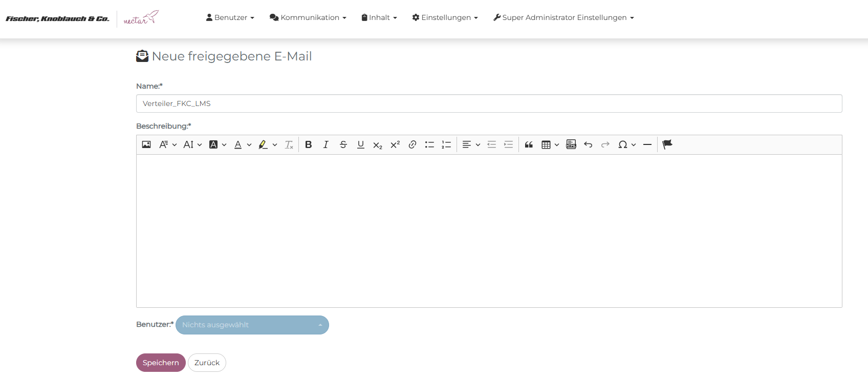Toggle bold formatting
Image resolution: width=868 pixels, height=378 pixels.
point(308,145)
